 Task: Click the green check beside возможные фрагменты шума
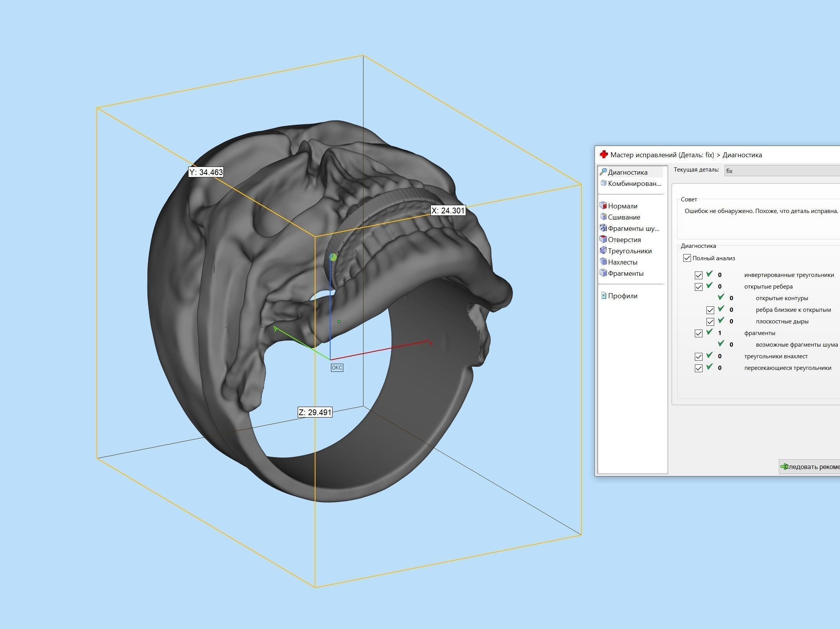pos(721,344)
